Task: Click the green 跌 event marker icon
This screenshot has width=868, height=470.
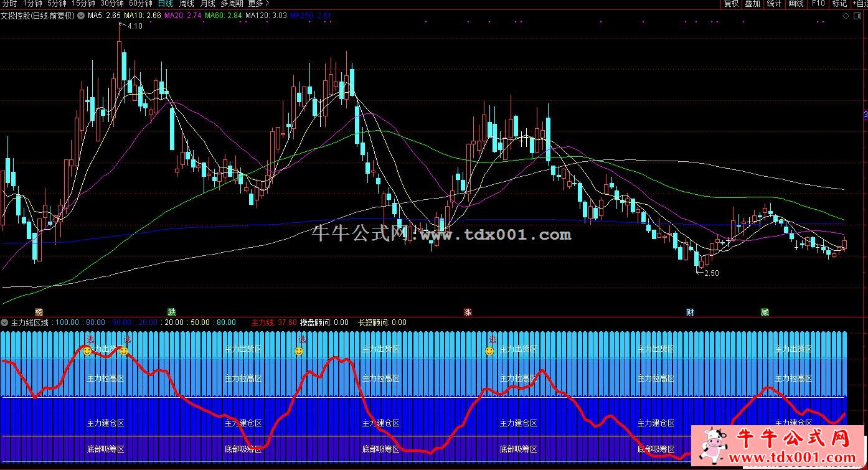Action: (171, 312)
